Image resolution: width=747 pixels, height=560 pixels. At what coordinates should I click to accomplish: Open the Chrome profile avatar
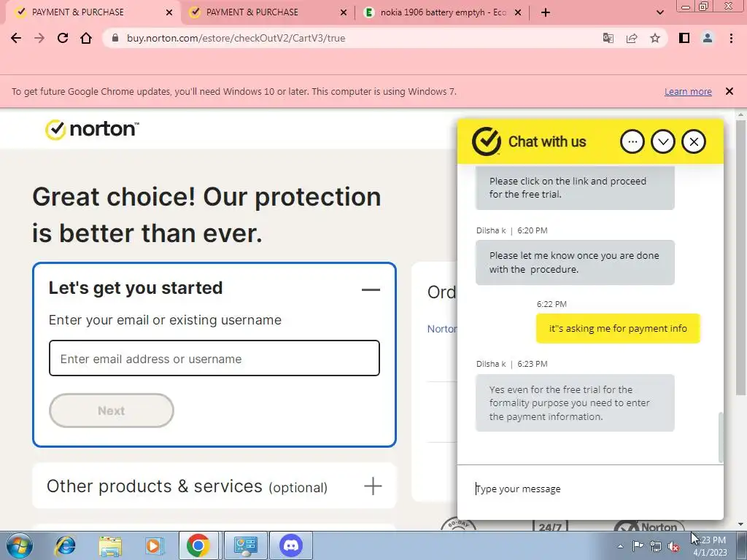(x=708, y=38)
